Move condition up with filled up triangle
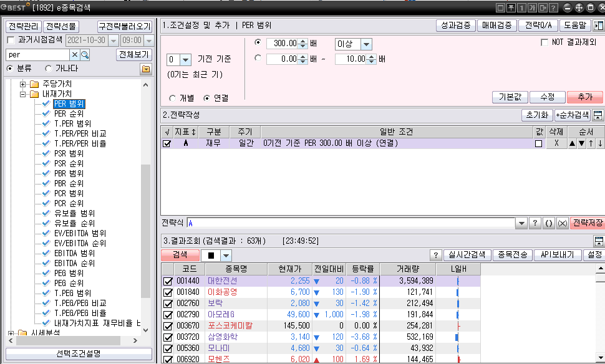 [572, 143]
